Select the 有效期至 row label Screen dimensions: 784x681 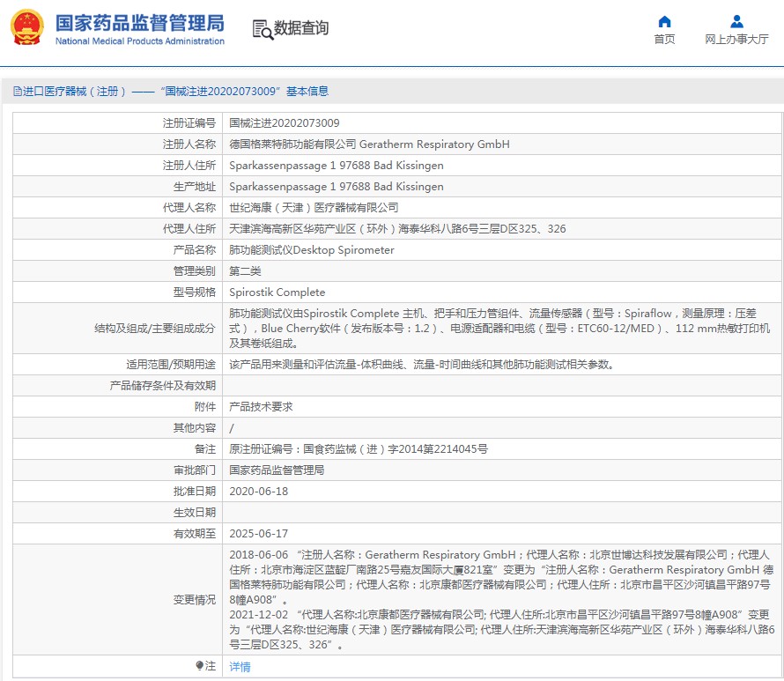195,534
